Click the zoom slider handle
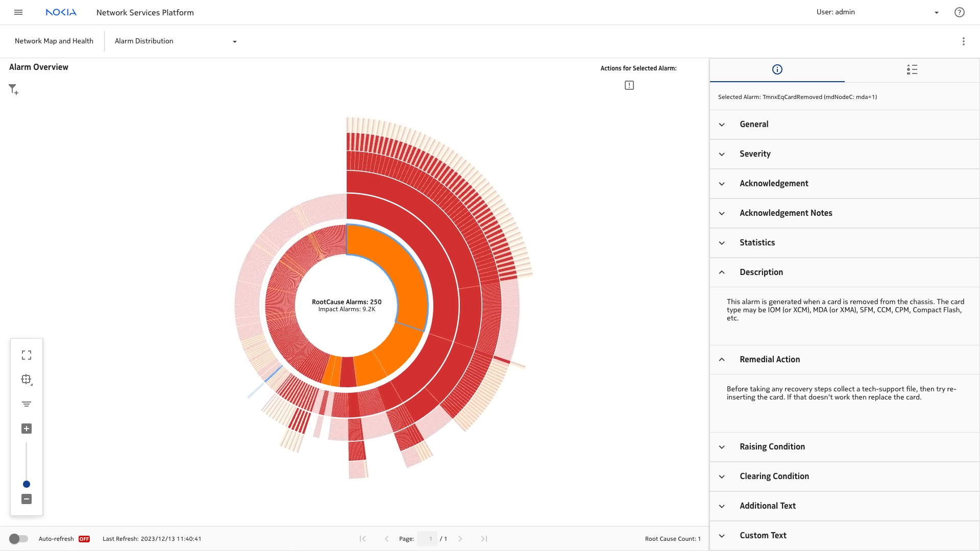 pyautogui.click(x=27, y=484)
